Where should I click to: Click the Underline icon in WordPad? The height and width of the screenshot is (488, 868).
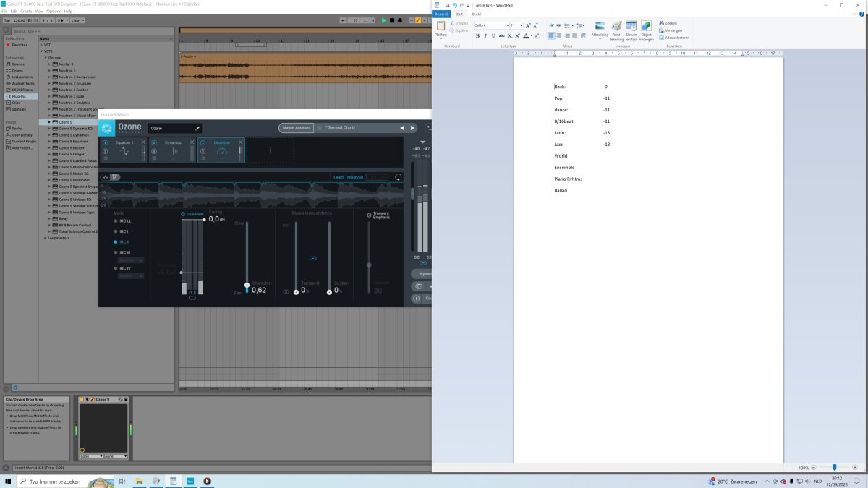pos(493,35)
